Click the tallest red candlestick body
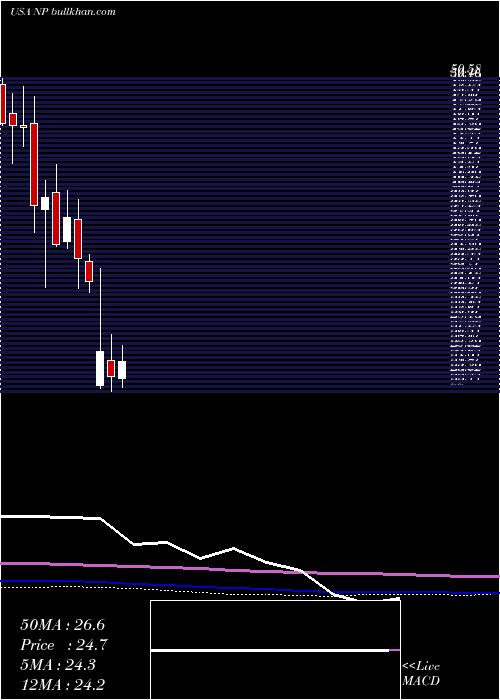Viewport: 500px width, 700px height. point(34,164)
